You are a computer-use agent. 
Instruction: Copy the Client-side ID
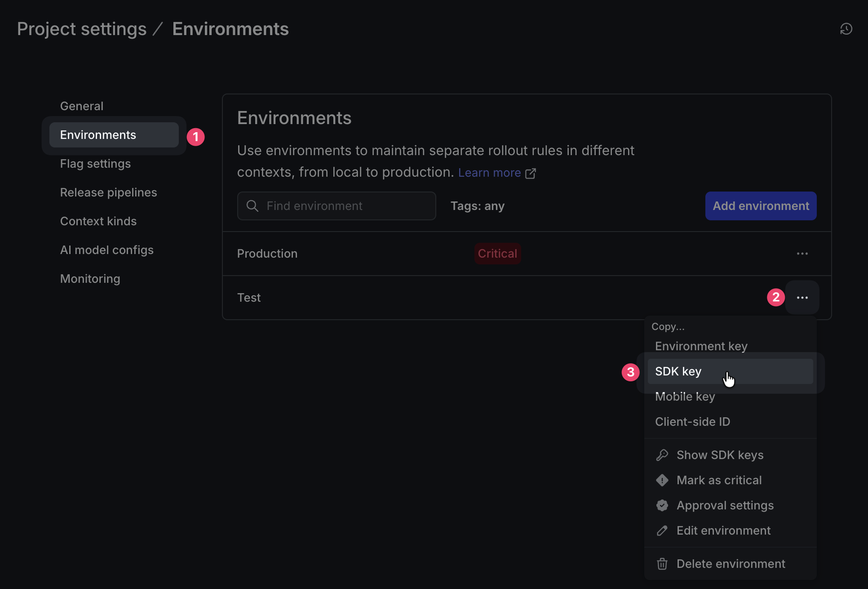(x=692, y=422)
